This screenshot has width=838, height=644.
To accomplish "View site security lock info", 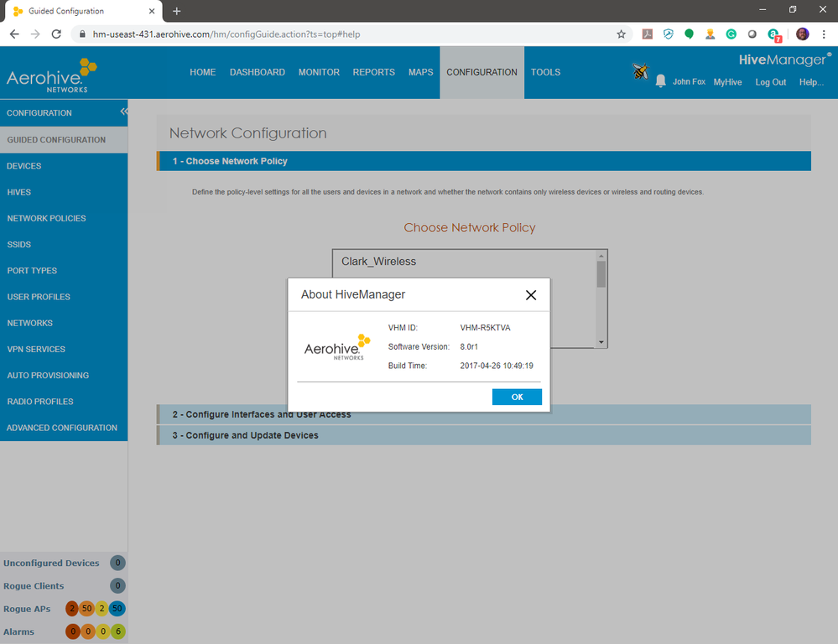I will 82,34.
